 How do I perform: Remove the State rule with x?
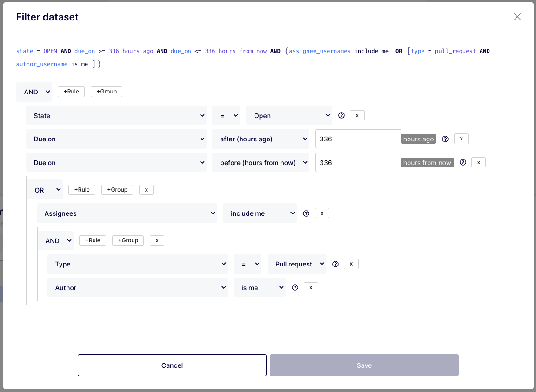click(357, 115)
